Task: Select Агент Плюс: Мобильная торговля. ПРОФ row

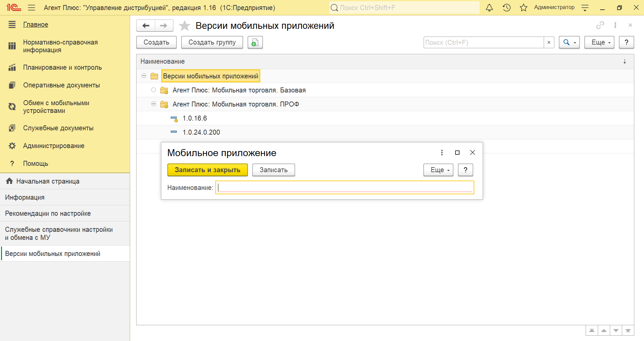Action: (385, 104)
